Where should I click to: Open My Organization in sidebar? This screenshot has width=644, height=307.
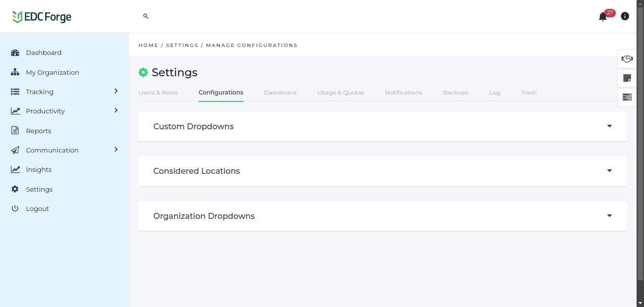[x=52, y=72]
